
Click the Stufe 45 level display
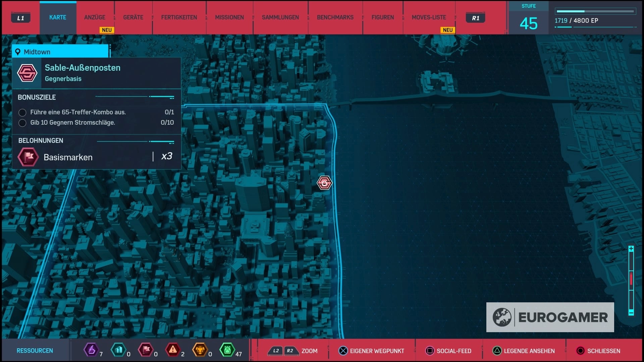529,18
